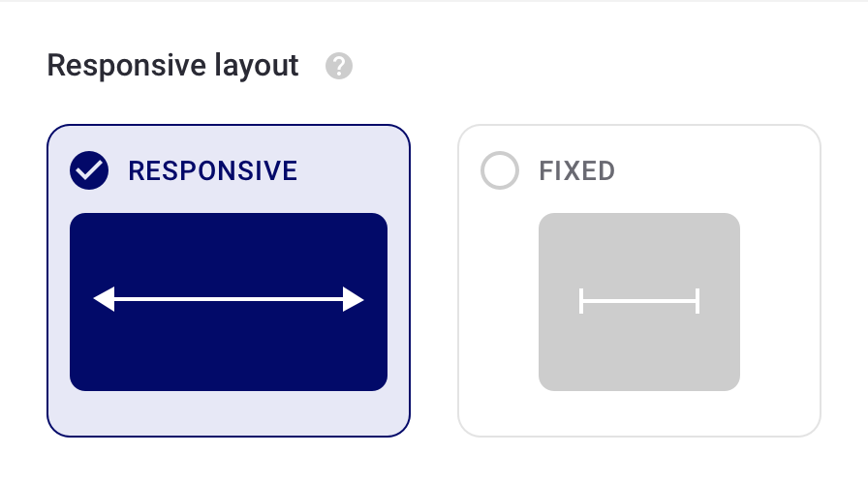Click the checked circle in the Responsive card
This screenshot has width=868, height=484.
click(x=89, y=171)
